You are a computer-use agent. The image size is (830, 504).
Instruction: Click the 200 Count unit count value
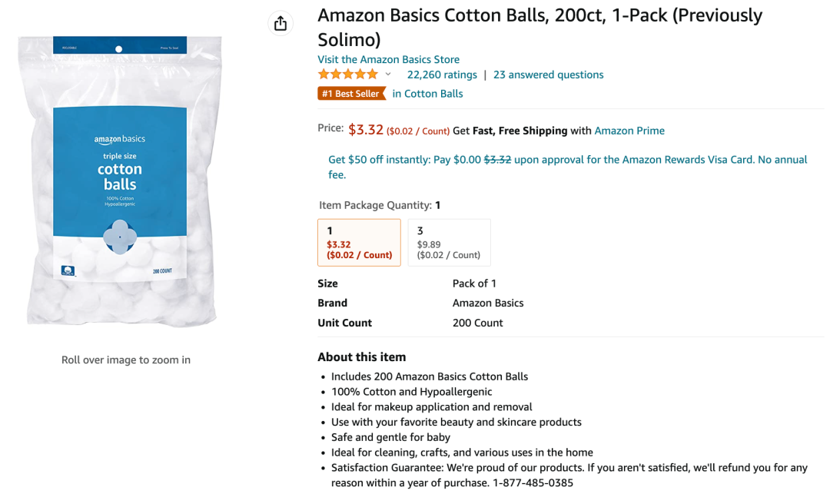click(477, 323)
